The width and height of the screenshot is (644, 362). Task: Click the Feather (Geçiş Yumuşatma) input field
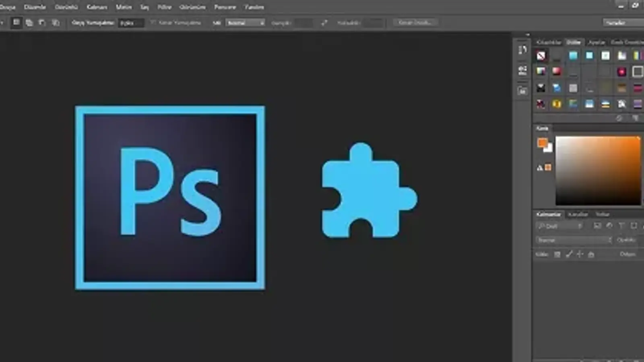click(x=131, y=23)
